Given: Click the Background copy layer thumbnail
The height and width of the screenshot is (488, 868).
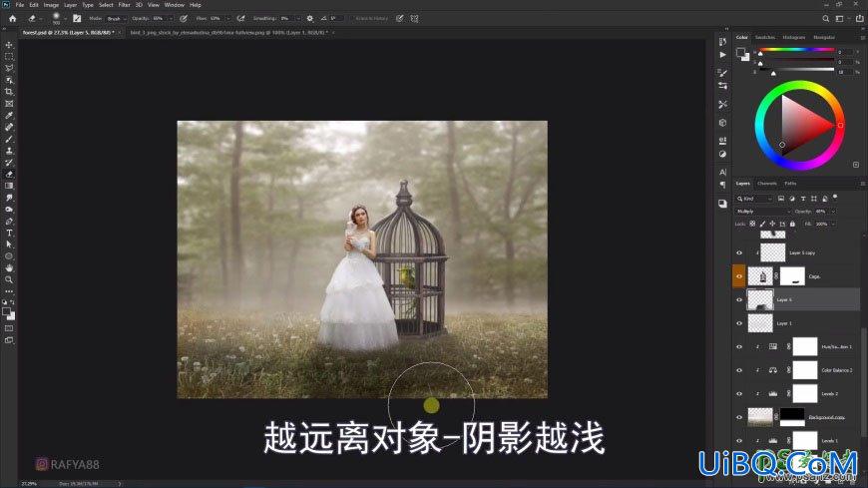Looking at the screenshot, I should coord(760,417).
